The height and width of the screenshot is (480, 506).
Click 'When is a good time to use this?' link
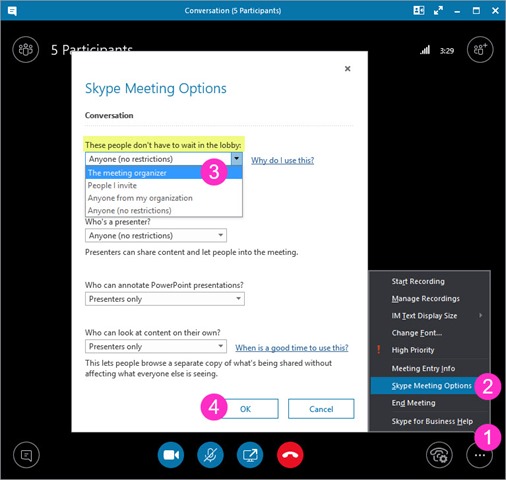[x=292, y=348]
